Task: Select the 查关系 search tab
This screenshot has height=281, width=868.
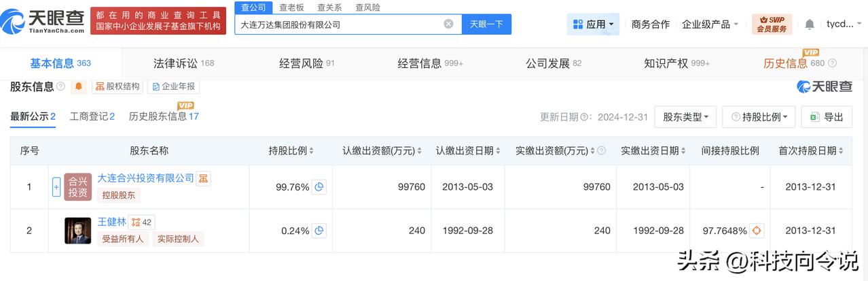Action: click(329, 7)
